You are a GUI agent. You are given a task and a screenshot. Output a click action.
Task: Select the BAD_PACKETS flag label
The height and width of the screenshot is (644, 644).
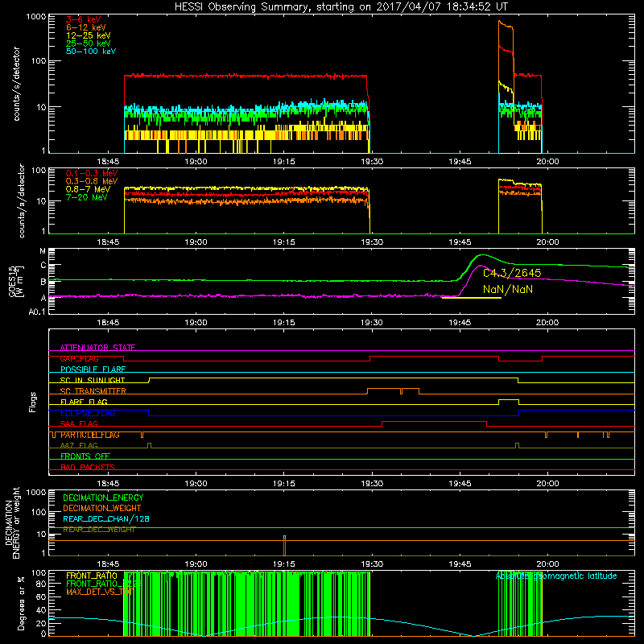pos(88,467)
